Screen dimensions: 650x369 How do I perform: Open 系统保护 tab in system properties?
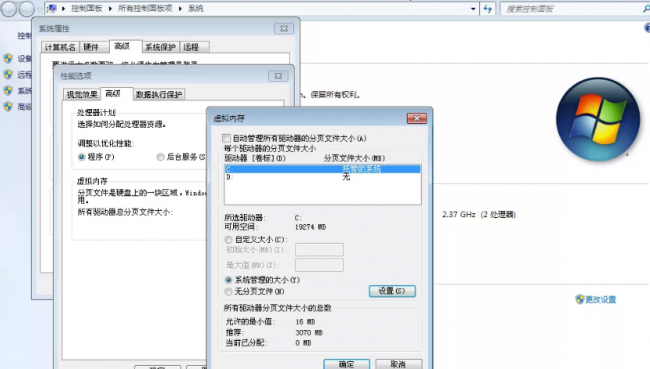pyautogui.click(x=160, y=47)
